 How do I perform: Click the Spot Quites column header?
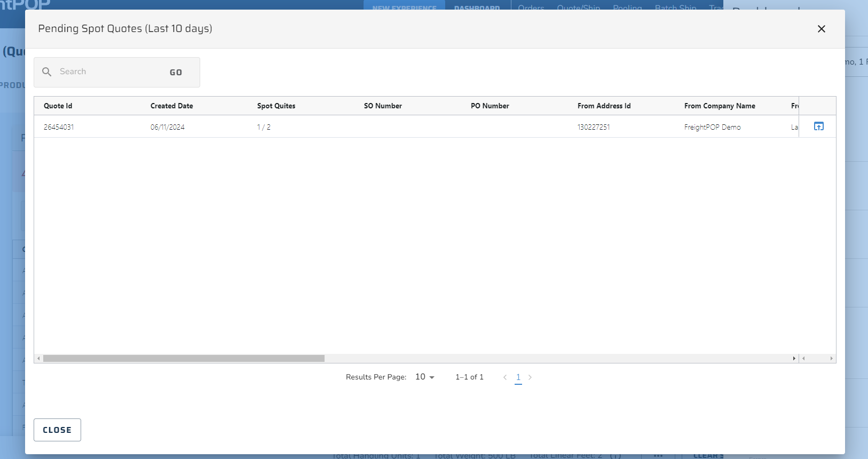click(277, 106)
